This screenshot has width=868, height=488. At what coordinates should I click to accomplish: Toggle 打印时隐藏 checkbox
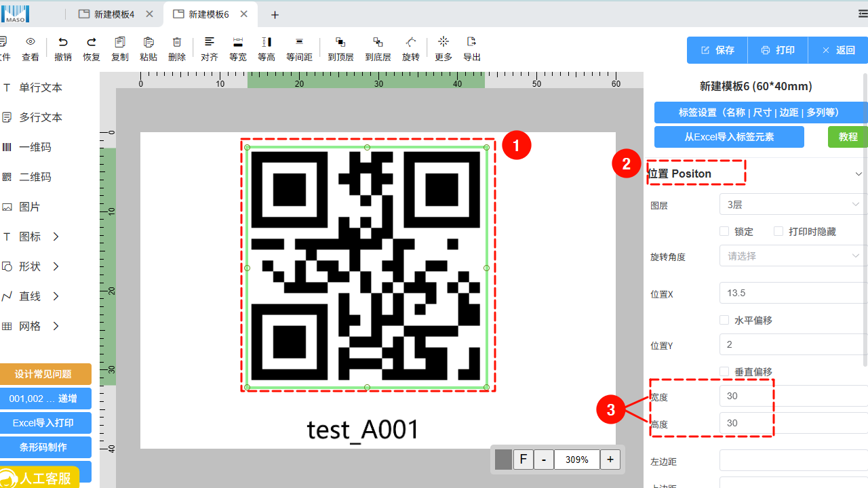point(778,231)
